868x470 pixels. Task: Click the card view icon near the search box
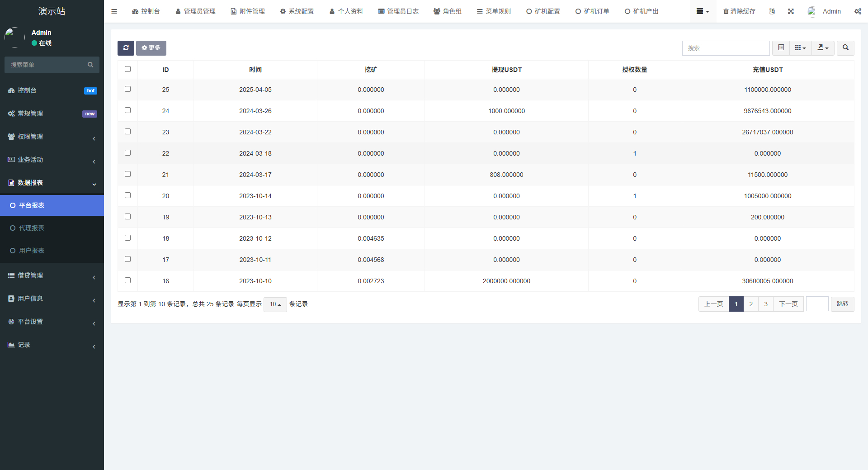click(x=799, y=48)
